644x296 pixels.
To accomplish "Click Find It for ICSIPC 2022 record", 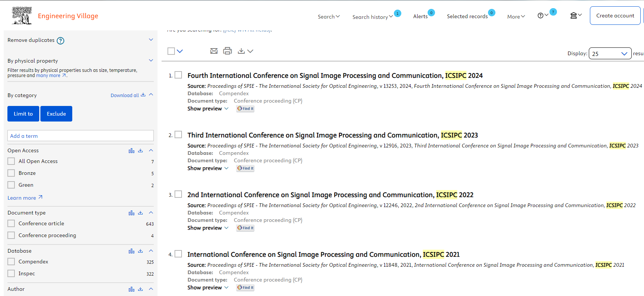I will [245, 228].
